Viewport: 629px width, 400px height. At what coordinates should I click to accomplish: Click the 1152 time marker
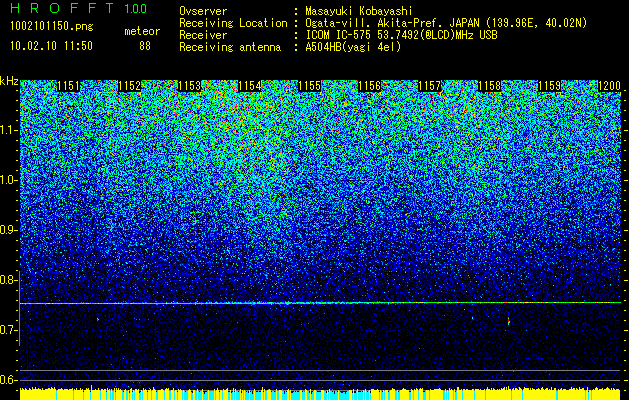129,86
